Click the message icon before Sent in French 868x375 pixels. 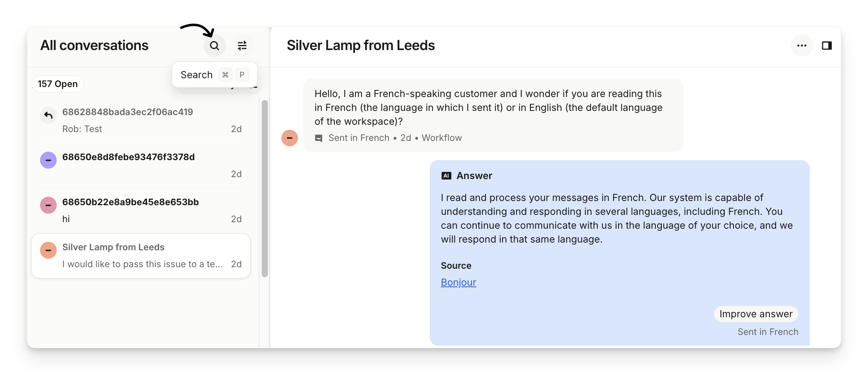[319, 138]
